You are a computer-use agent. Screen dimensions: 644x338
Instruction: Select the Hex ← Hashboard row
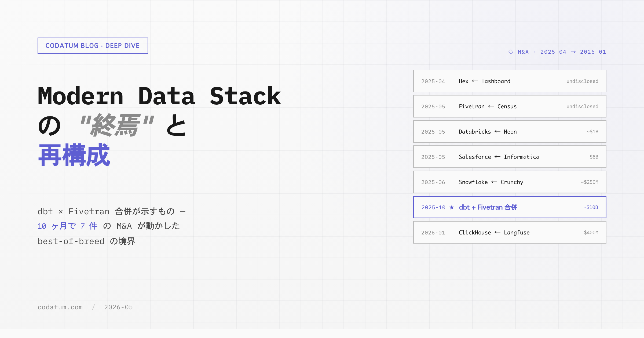pyautogui.click(x=510, y=81)
